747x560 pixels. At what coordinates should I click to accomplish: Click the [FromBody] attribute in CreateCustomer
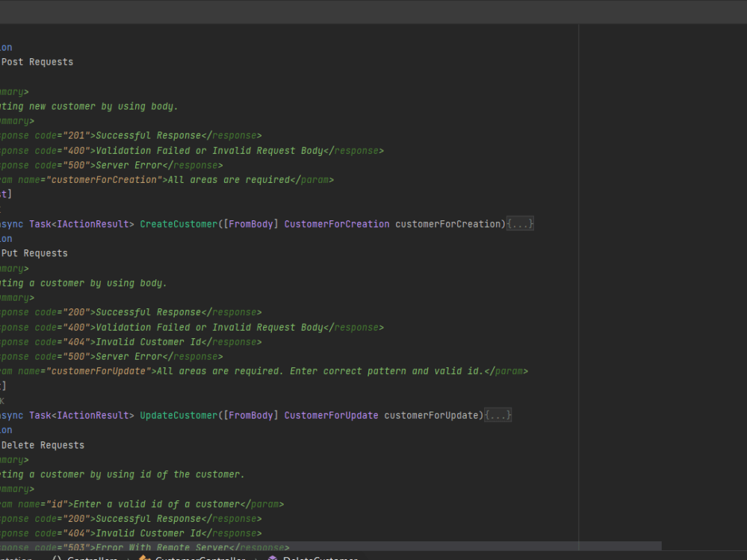tap(250, 224)
